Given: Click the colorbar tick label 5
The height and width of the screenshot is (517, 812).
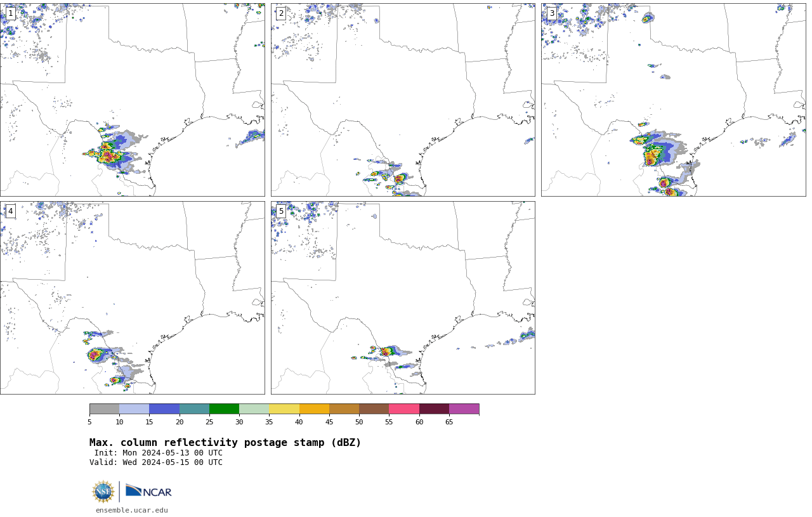Looking at the screenshot, I should pyautogui.click(x=89, y=422).
